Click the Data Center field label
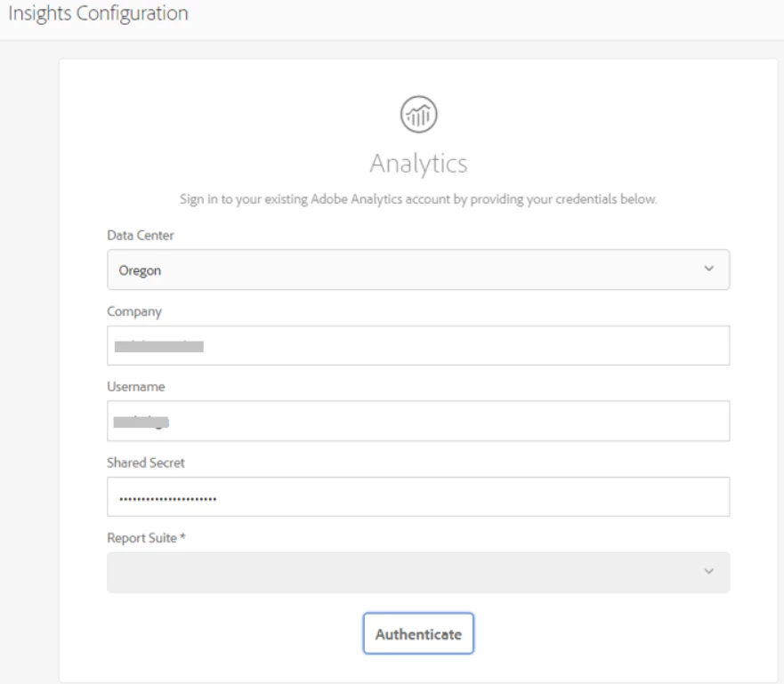 141,236
